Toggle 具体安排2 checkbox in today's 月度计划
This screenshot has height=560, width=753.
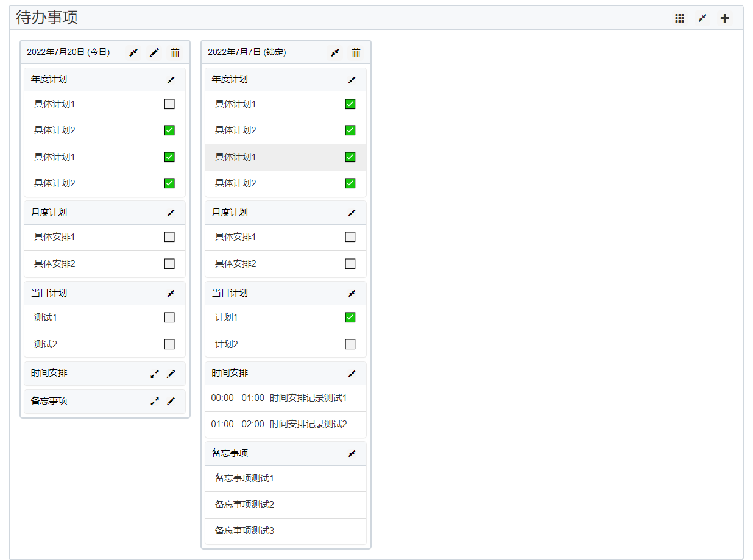[169, 264]
